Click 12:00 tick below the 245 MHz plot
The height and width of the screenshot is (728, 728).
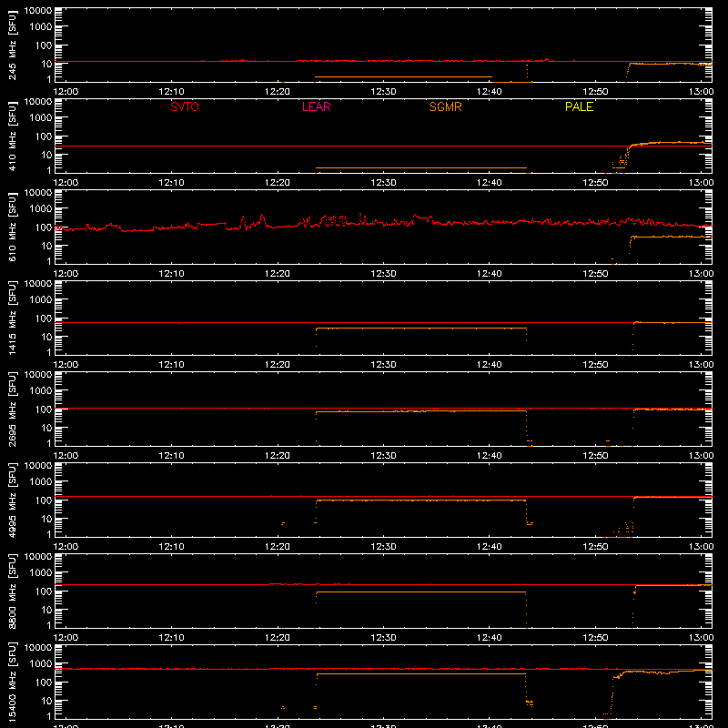(66, 92)
